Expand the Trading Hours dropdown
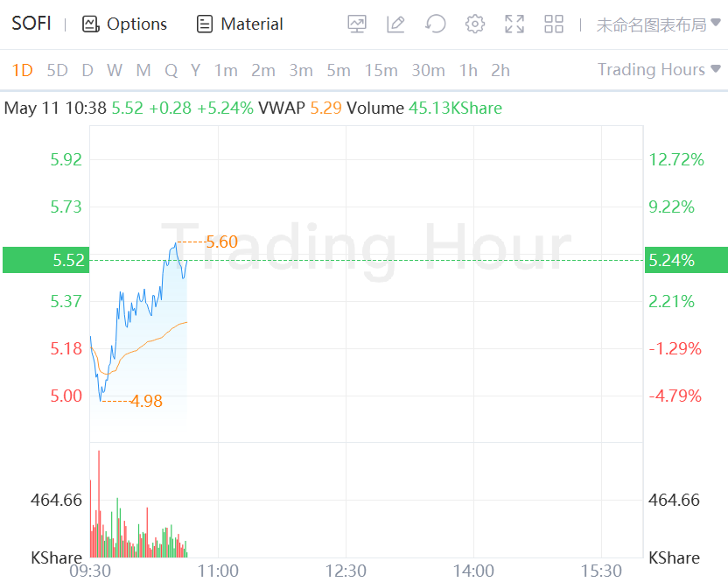The image size is (728, 582). tap(659, 69)
